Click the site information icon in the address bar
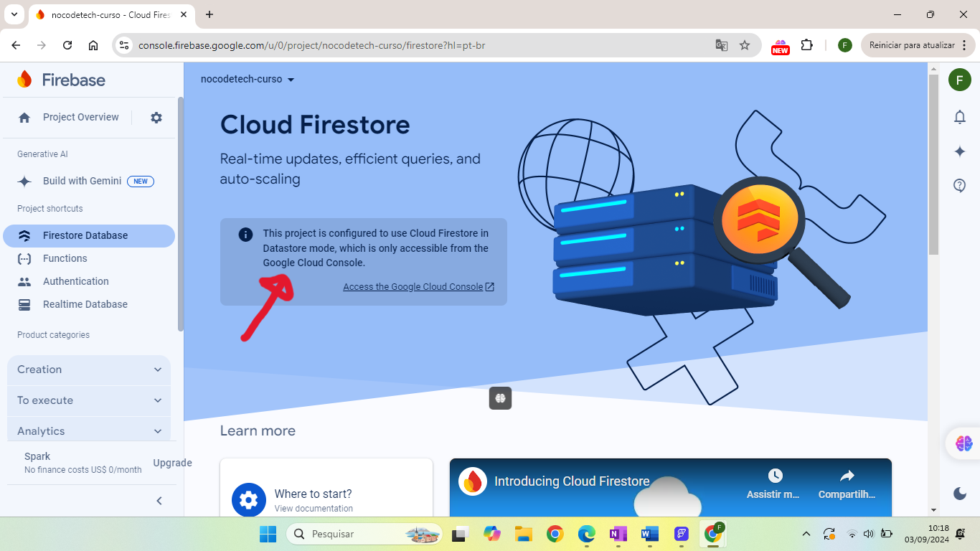The height and width of the screenshot is (551, 980). tap(124, 45)
